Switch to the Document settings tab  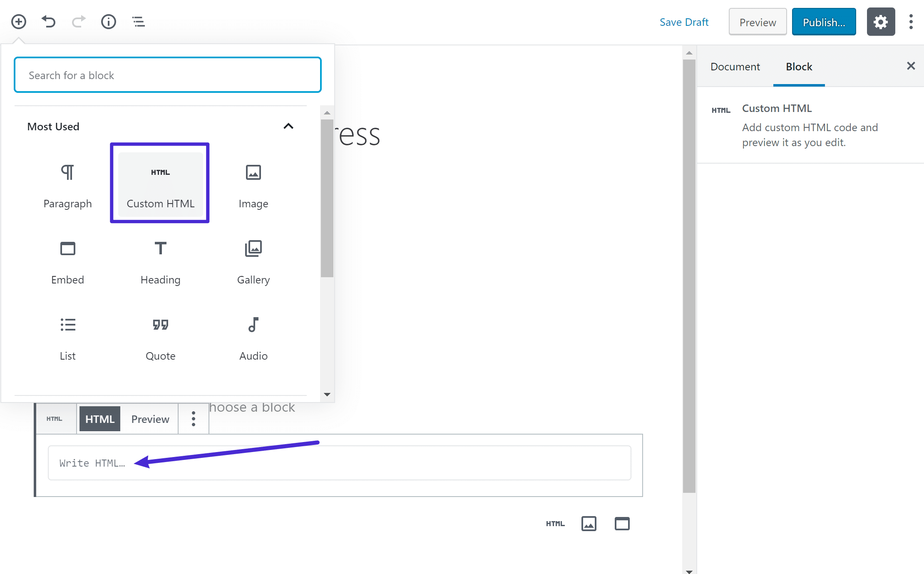point(735,65)
